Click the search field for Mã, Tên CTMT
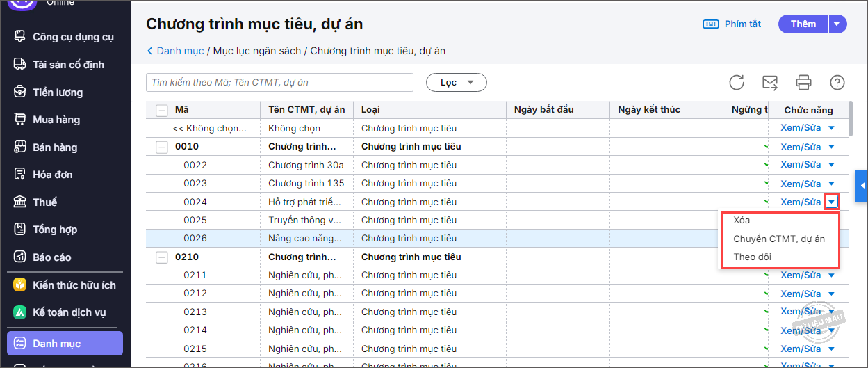 coord(279,83)
